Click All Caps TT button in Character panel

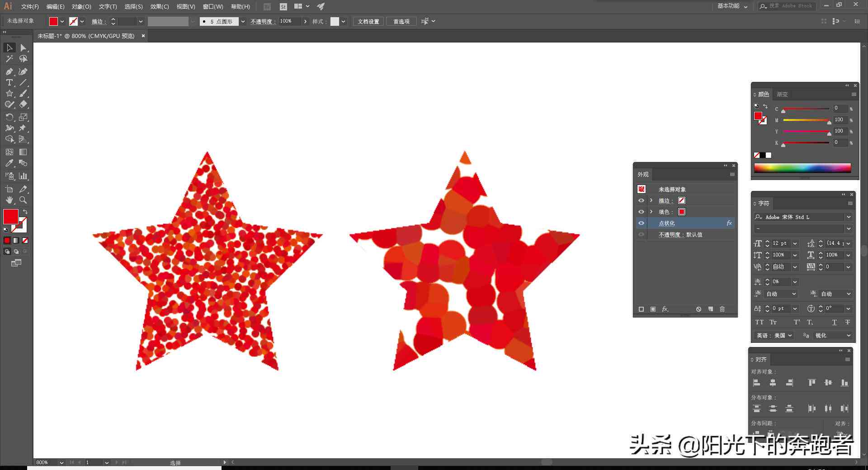tap(759, 322)
